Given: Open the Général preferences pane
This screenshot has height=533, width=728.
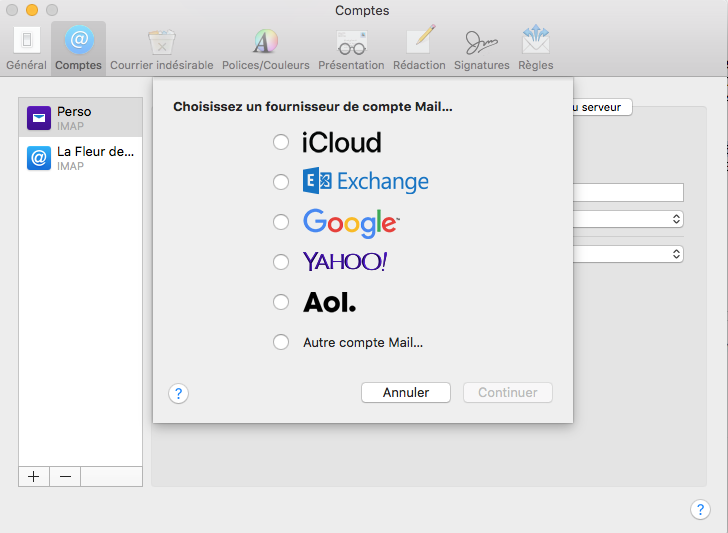Looking at the screenshot, I should [x=26, y=48].
